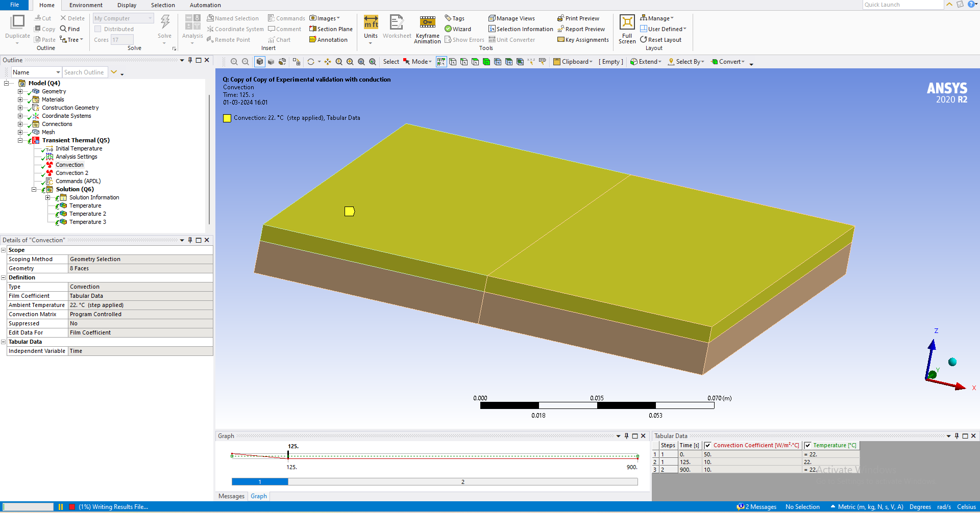Viewport: 980px width, 513px height.
Task: Click the Reset Layout button
Action: [x=660, y=40]
